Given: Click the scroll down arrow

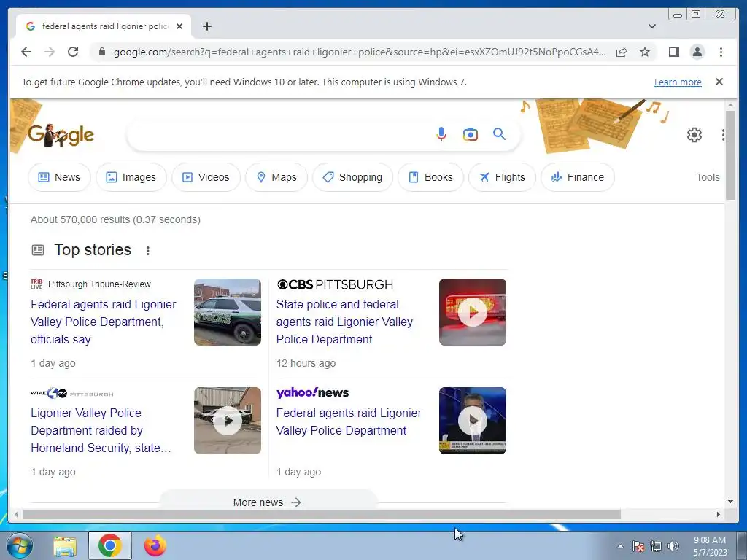Looking at the screenshot, I should tap(730, 502).
